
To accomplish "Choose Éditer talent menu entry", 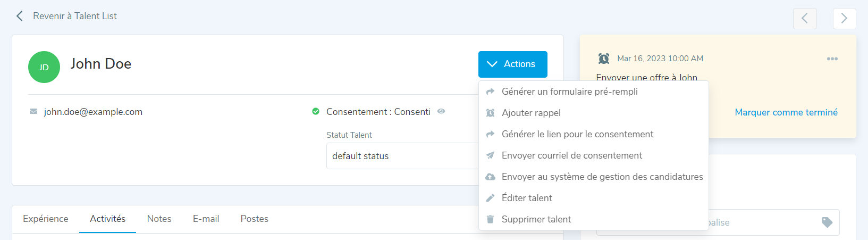I will 526,198.
